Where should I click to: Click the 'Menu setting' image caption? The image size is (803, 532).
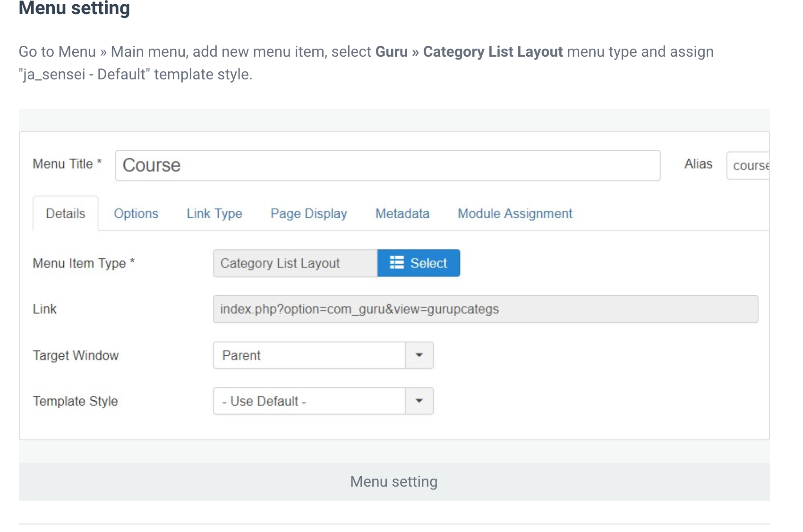click(393, 481)
